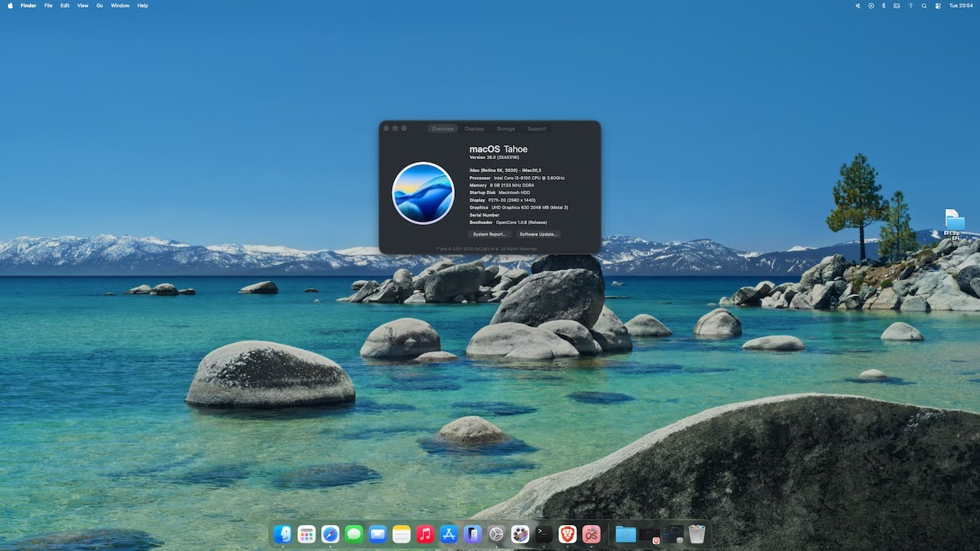
Task: Switch to the Storage tab
Action: click(506, 129)
